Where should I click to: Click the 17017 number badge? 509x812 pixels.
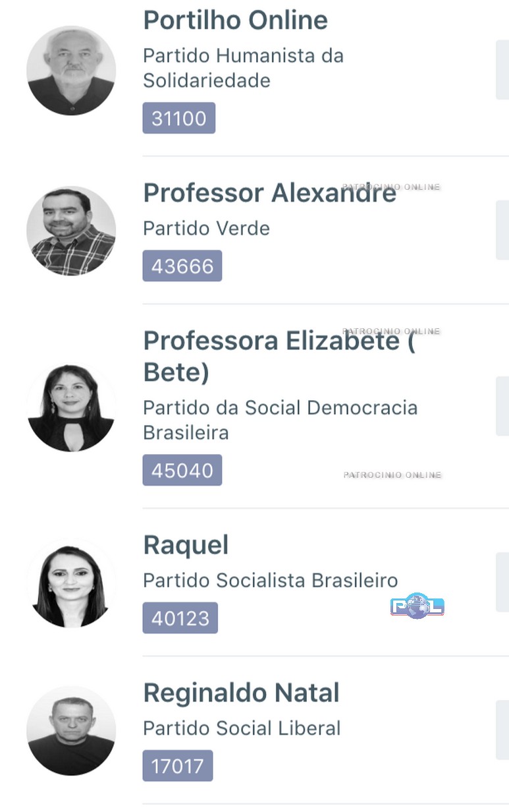(x=177, y=766)
